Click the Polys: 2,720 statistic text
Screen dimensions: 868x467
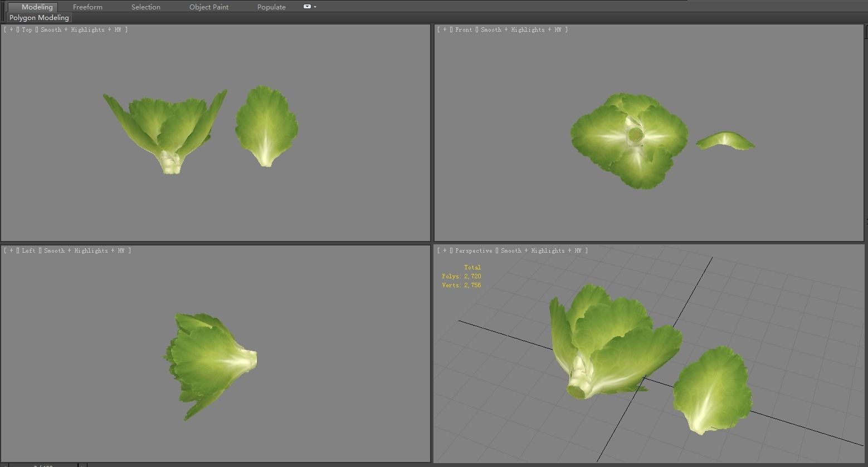461,276
